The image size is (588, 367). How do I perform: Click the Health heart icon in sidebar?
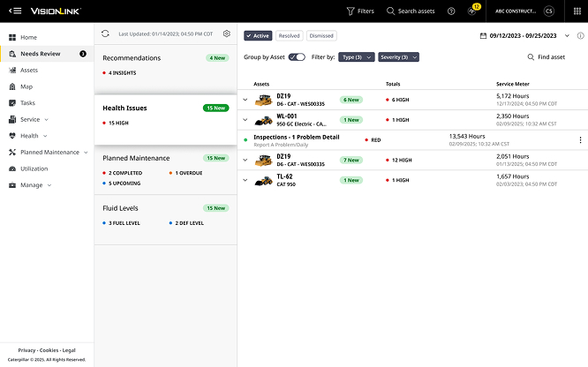point(12,136)
